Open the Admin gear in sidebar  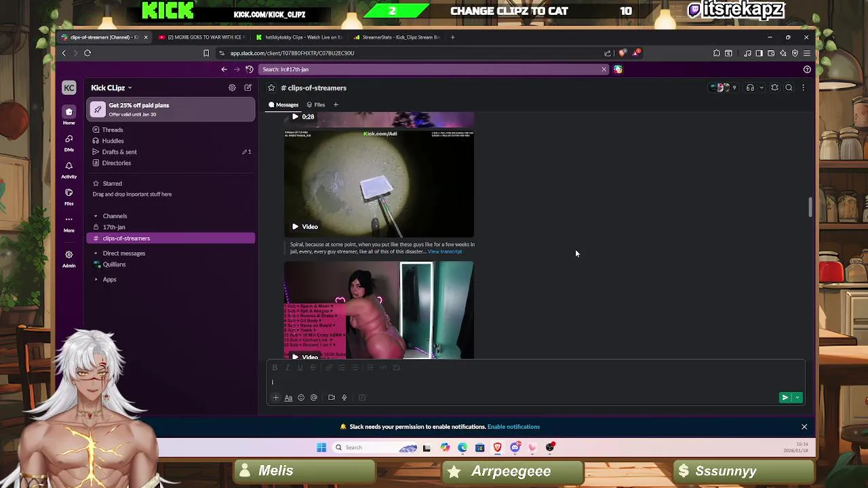69,258
